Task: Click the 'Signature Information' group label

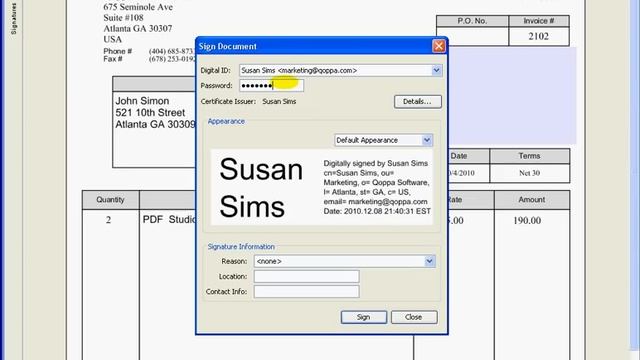Action: pyautogui.click(x=241, y=247)
